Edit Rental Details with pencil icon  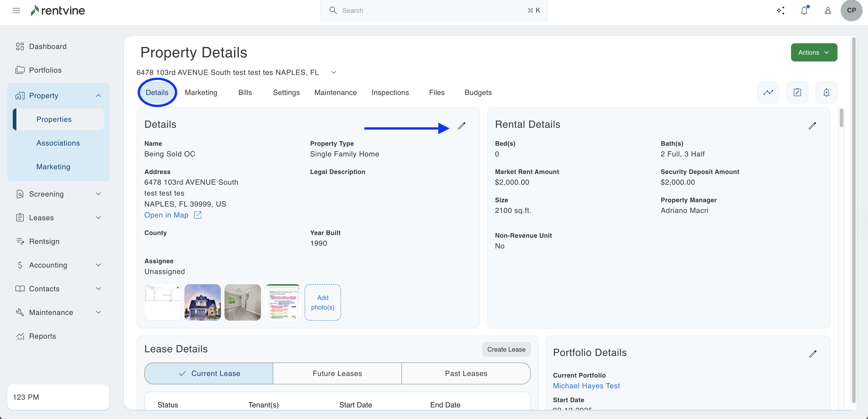pyautogui.click(x=812, y=126)
